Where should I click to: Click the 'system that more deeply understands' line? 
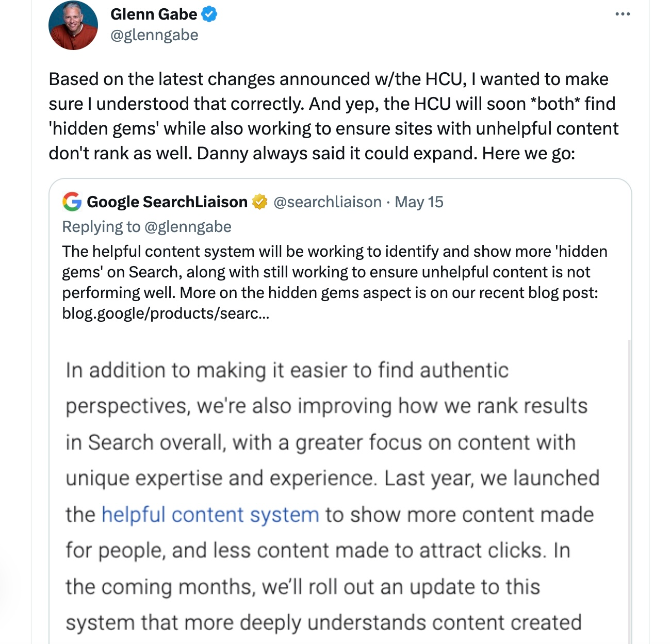coord(323,622)
